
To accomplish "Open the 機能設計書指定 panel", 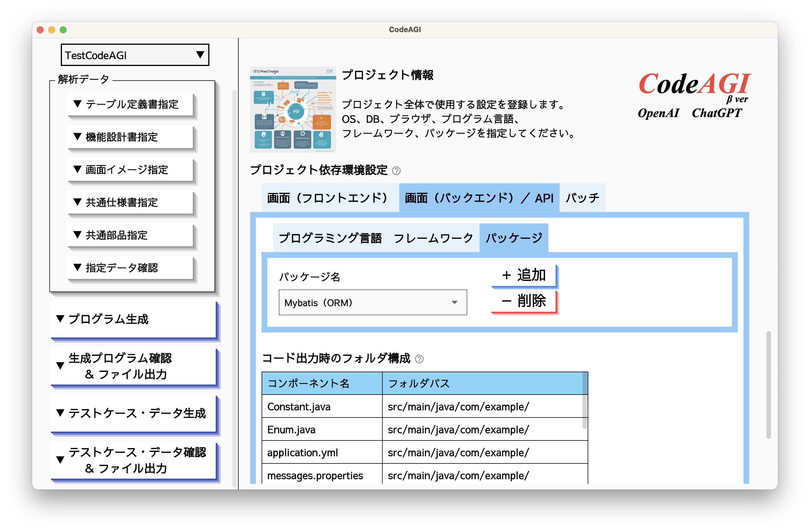I will tap(130, 137).
